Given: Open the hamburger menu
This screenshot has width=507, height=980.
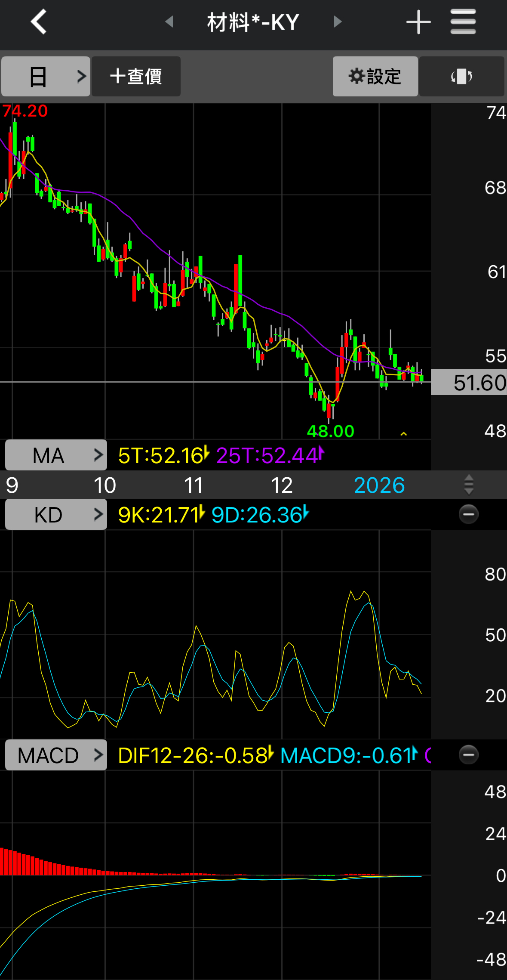Looking at the screenshot, I should click(x=463, y=22).
